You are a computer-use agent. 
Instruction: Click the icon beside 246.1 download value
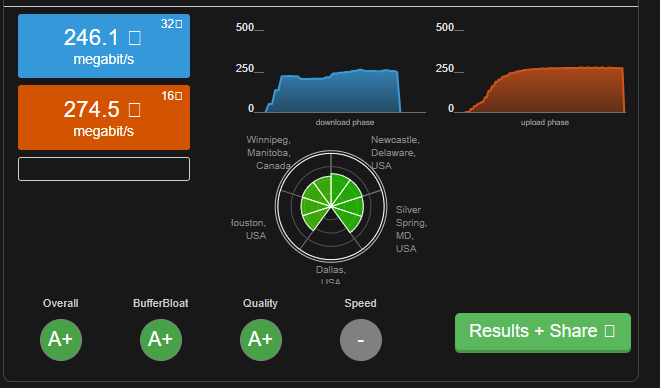135,38
